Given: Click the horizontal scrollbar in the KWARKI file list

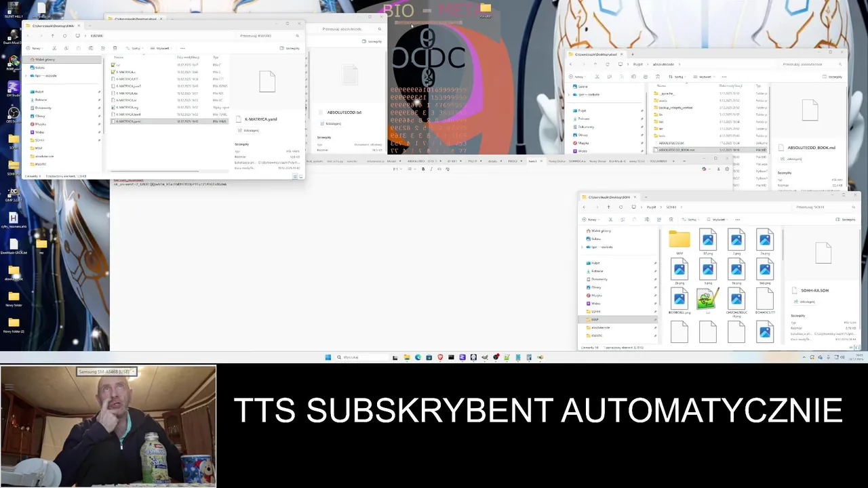Looking at the screenshot, I should coord(155,171).
